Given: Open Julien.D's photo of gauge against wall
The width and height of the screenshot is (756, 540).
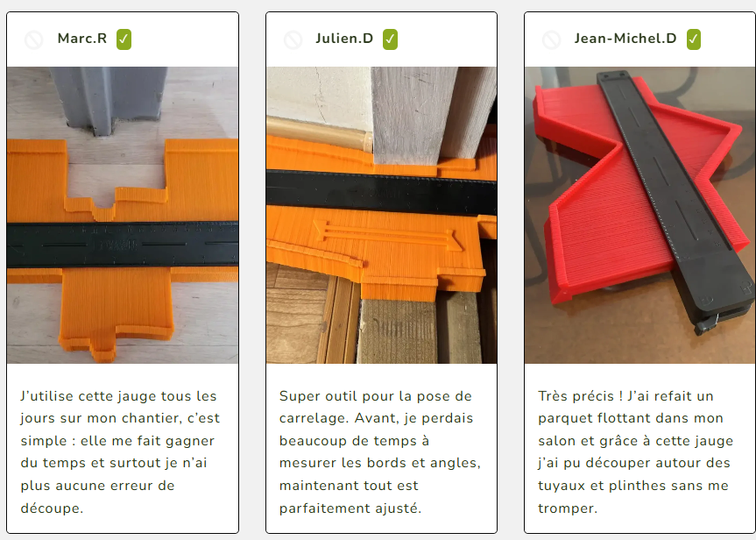Looking at the screenshot, I should [381, 215].
